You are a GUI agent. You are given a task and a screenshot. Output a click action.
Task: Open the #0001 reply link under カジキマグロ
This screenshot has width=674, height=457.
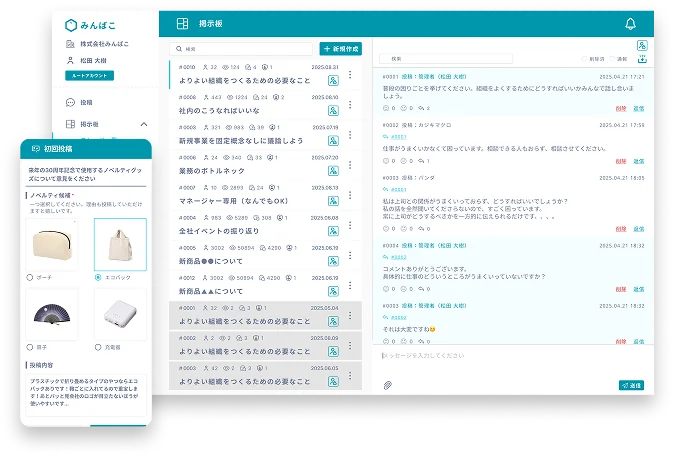[398, 137]
